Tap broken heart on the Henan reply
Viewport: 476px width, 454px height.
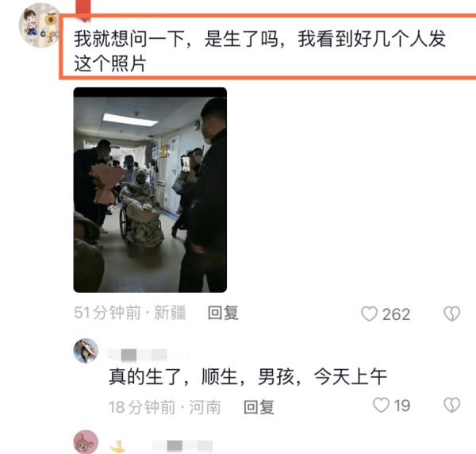point(451,405)
